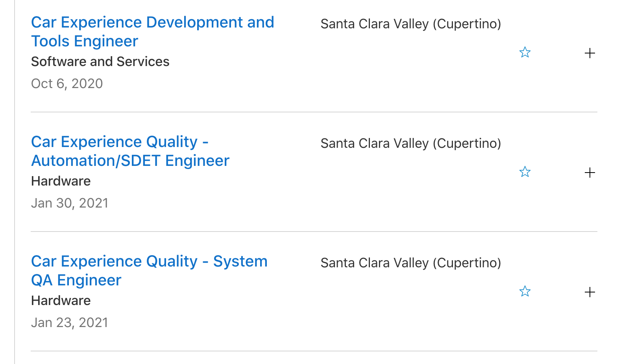
Task: Click divider line below Jan 30, 2021 posting
Action: pyautogui.click(x=314, y=232)
